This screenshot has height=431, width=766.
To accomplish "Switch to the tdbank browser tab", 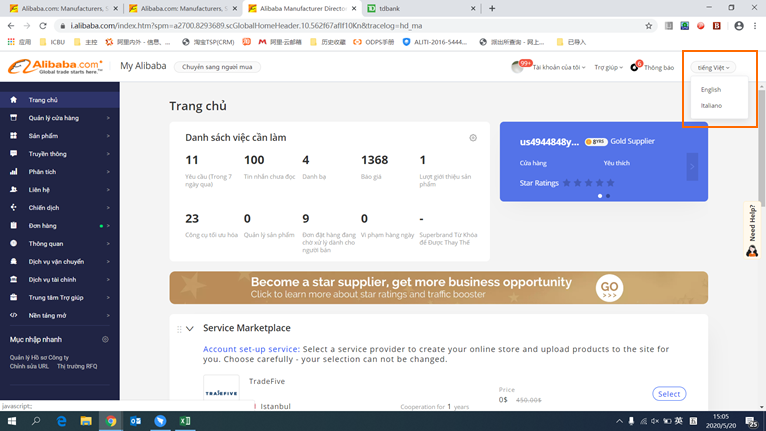I will coord(420,8).
